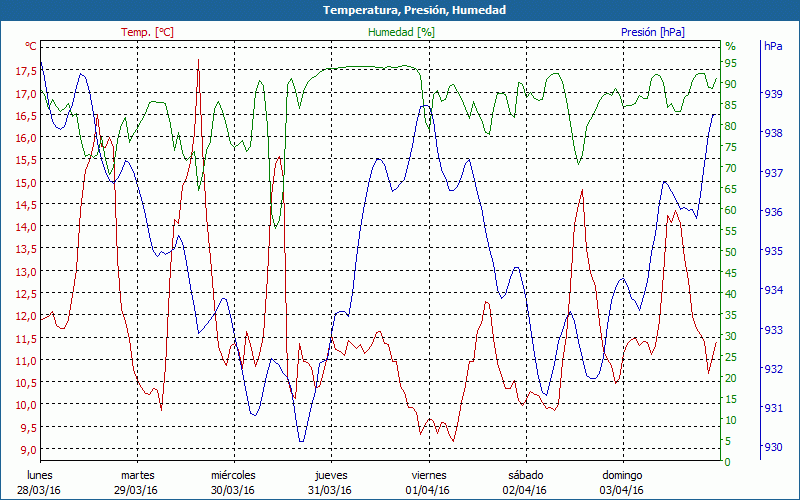
Task: Select the red Temp. [°C] legend label
Action: [147, 32]
